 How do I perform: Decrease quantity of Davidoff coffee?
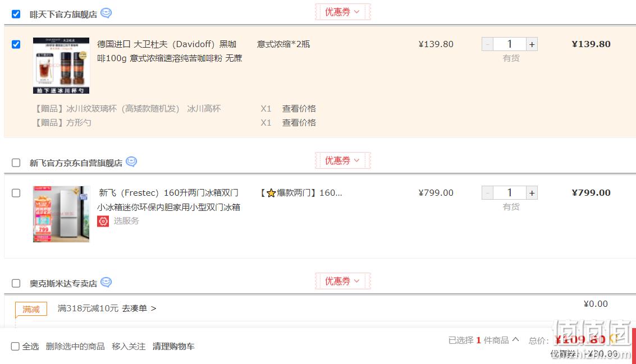click(488, 44)
